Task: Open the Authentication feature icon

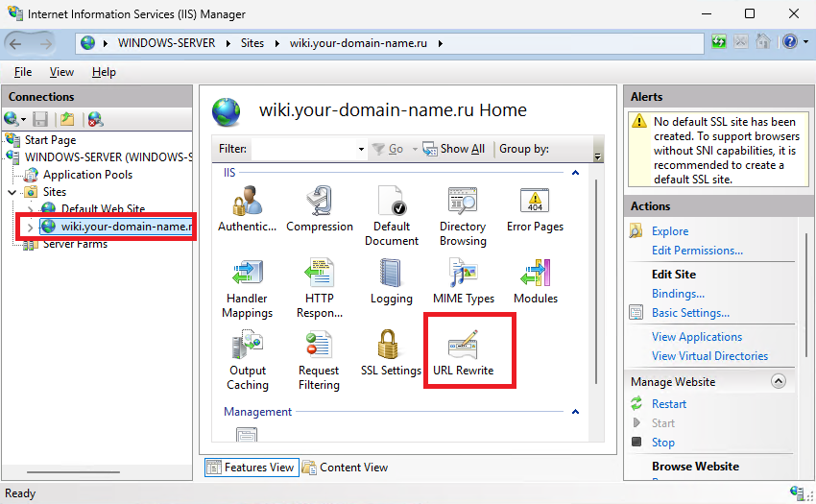Action: [x=247, y=208]
